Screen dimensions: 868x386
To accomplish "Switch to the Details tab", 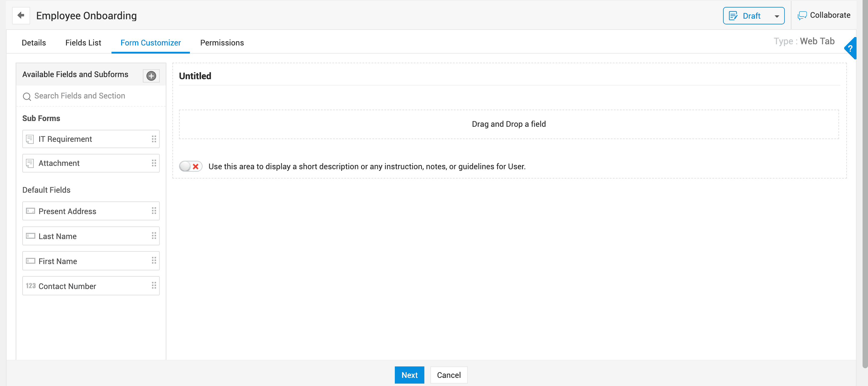I will pyautogui.click(x=34, y=43).
